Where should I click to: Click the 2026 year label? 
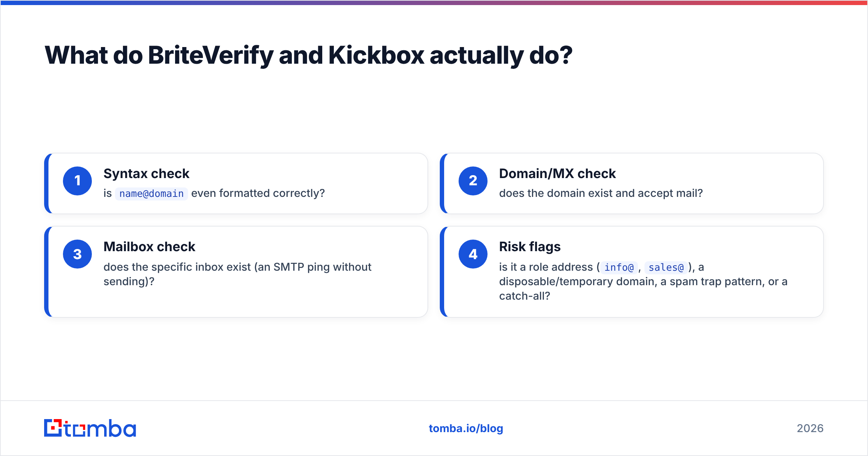click(810, 428)
